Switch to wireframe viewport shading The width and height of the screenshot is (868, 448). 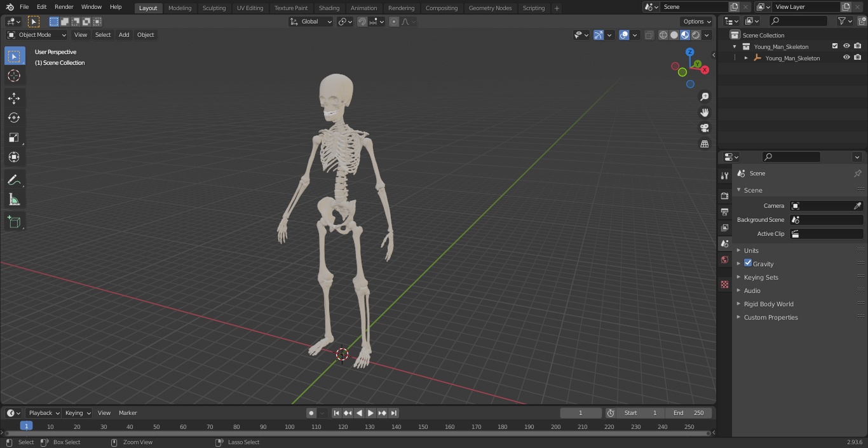663,35
